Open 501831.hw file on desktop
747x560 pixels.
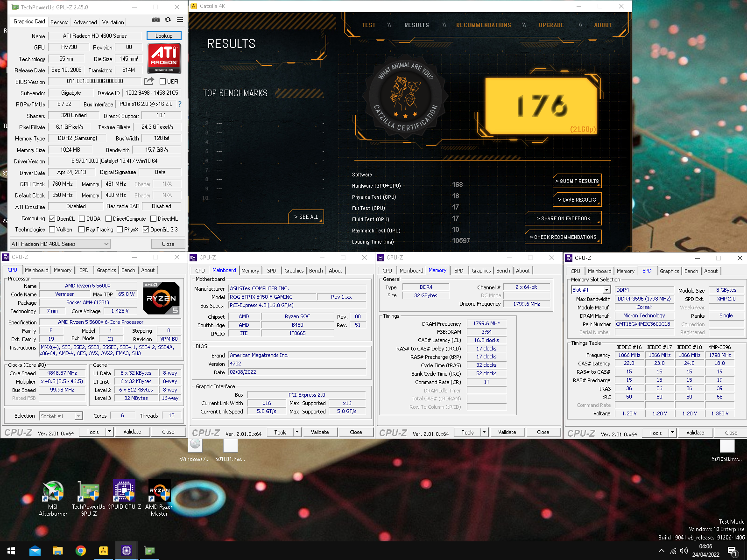(x=230, y=450)
